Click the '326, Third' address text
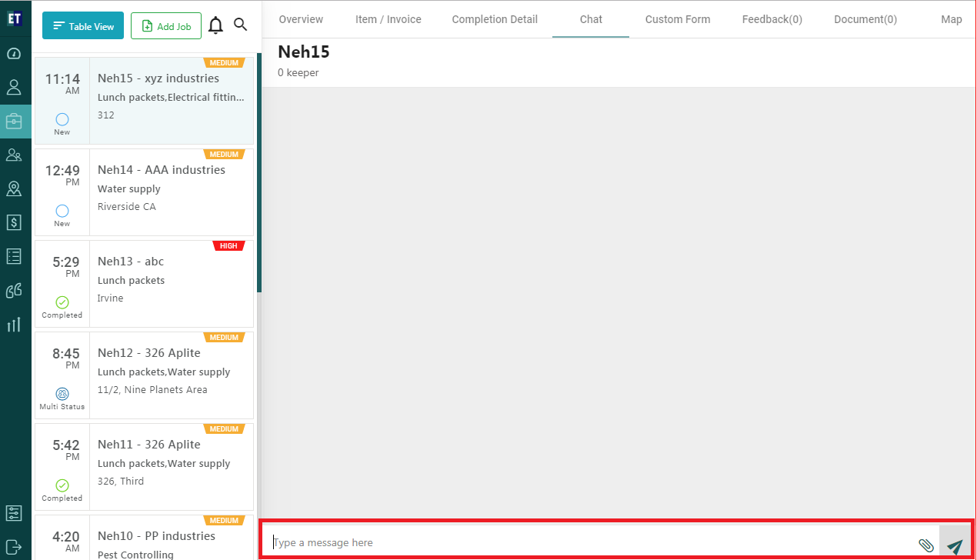Viewport: 977px width, 560px height. 121,482
